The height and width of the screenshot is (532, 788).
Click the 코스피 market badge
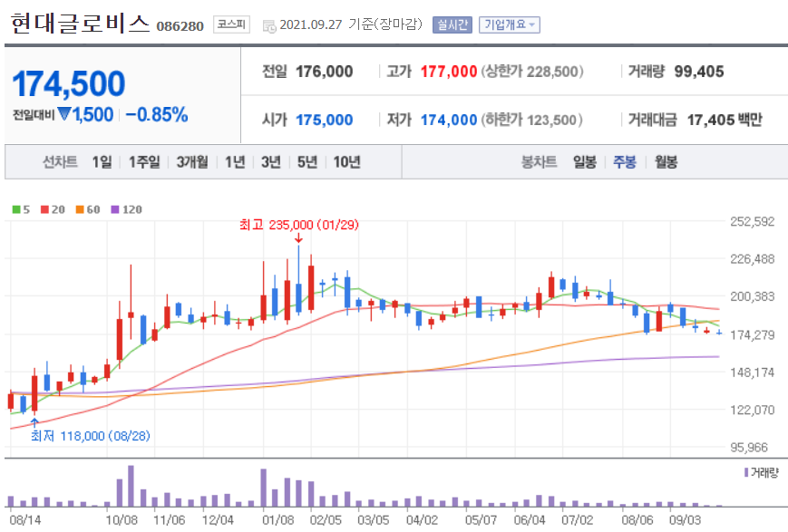coord(231,24)
